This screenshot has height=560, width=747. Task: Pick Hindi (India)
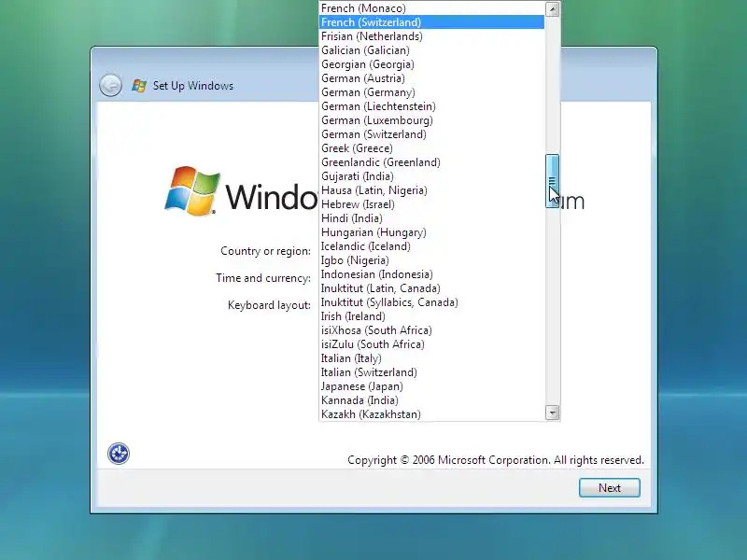point(431,218)
